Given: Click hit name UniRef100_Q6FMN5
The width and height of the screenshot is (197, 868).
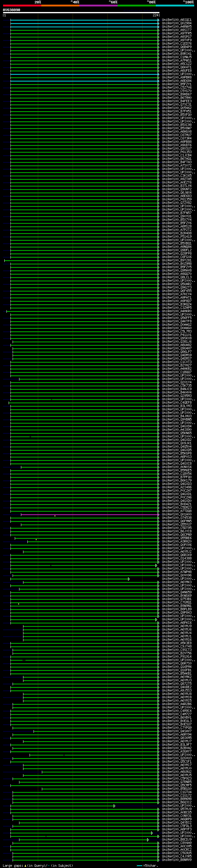Looking at the screenshot, I should [x=176, y=521].
